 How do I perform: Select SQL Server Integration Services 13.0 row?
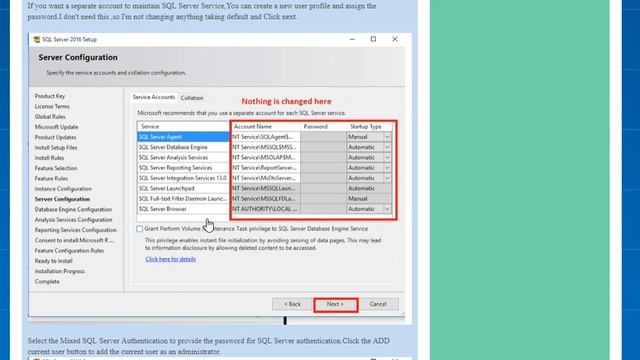183,178
